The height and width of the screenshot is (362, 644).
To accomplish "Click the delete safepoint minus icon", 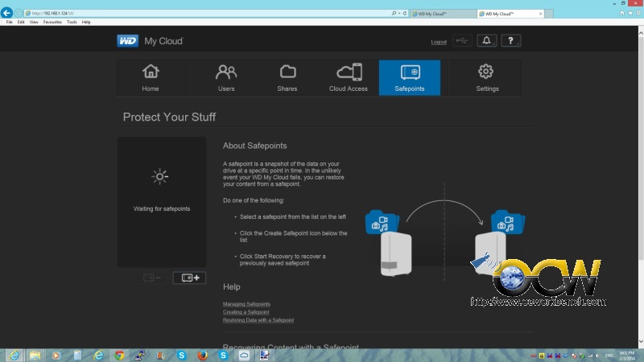I will coord(151,278).
